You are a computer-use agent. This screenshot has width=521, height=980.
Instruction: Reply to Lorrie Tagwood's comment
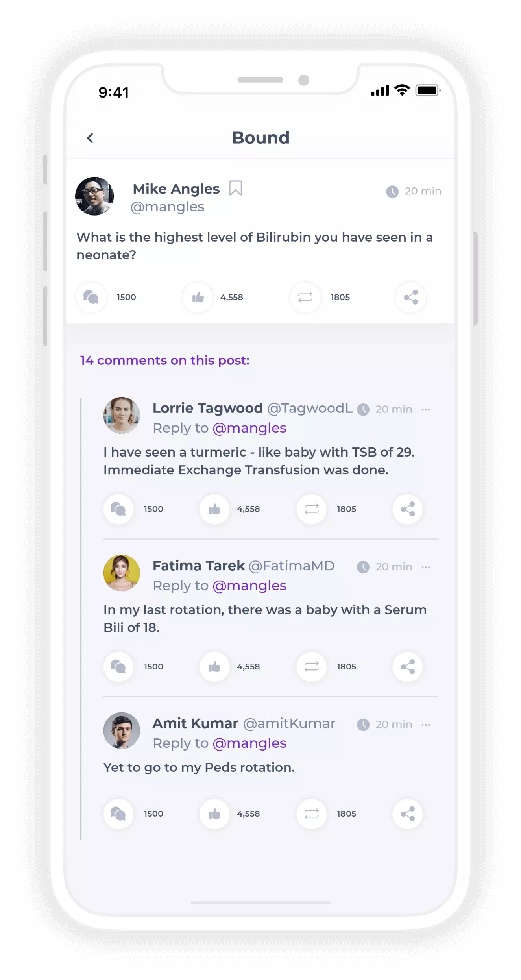click(118, 509)
